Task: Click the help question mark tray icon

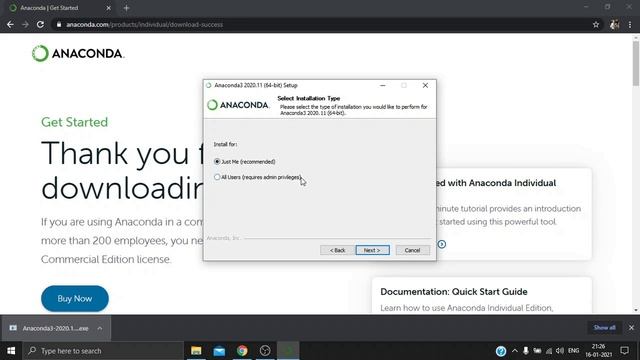Action: tap(501, 351)
